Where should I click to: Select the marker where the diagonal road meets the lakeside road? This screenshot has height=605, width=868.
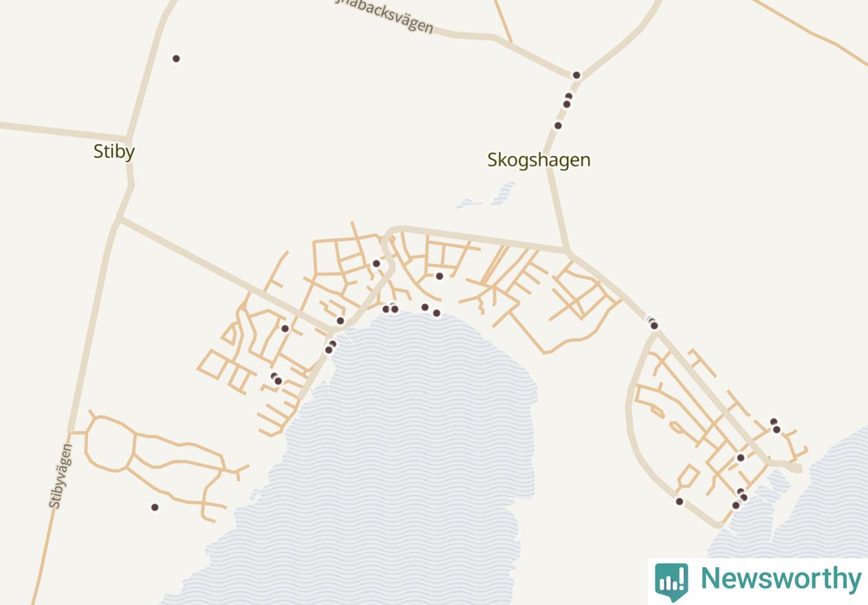tap(340, 320)
